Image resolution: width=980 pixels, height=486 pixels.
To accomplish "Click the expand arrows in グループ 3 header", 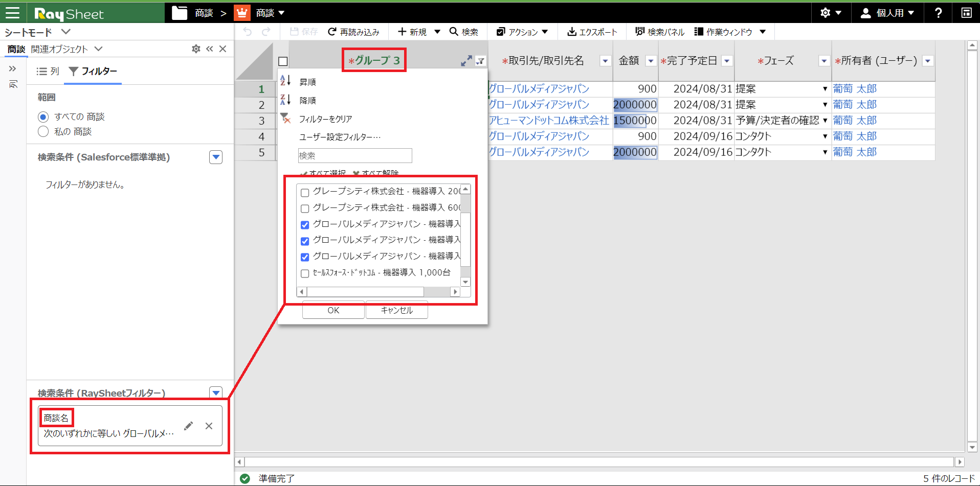I will coord(466,61).
